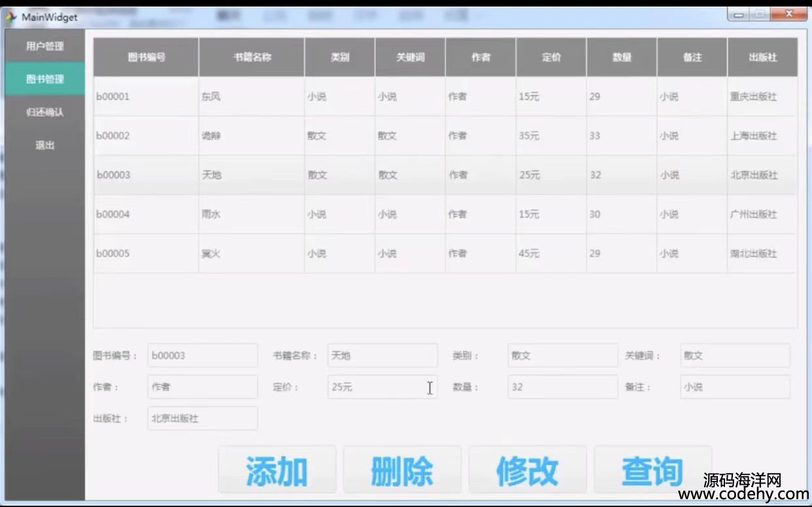Select the quantity cell 30
The height and width of the screenshot is (507, 812).
622,214
